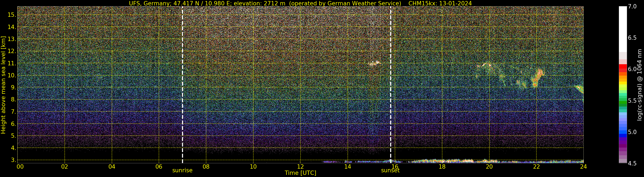The image size is (644, 177).
Task: Click height axis tick '6.'
Action: pos(14,124)
